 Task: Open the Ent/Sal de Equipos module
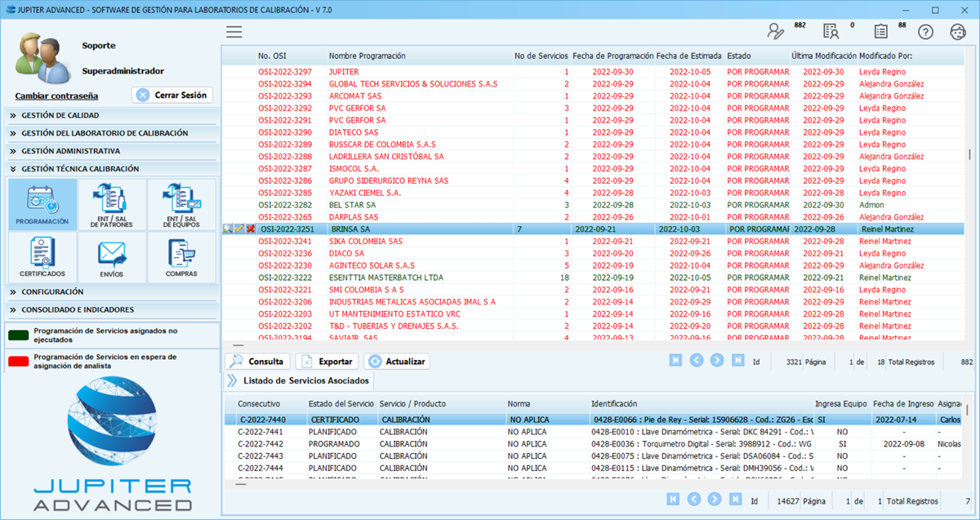pyautogui.click(x=180, y=202)
